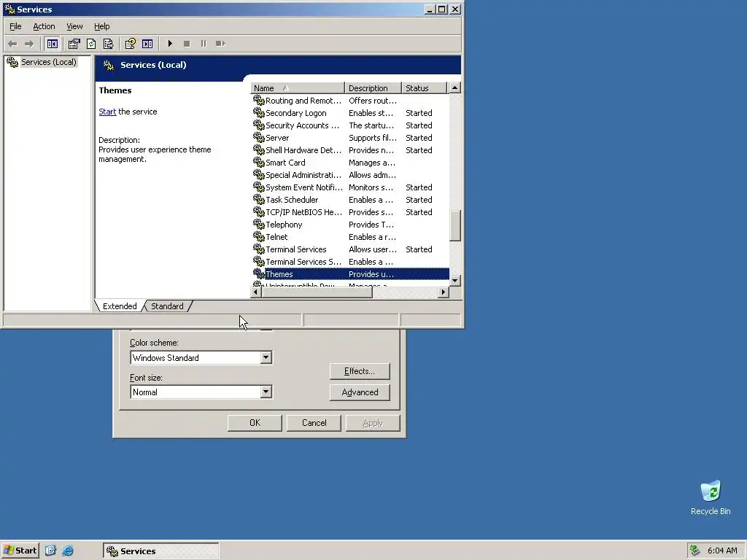The height and width of the screenshot is (560, 747).
Task: Click the gear icon beside Services (Local) header
Action: [109, 65]
